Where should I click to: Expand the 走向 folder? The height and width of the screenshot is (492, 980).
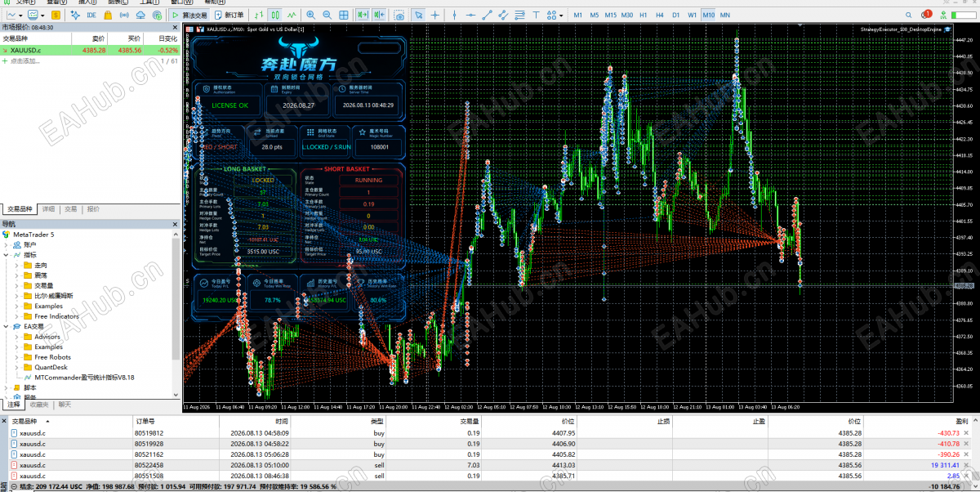click(x=17, y=265)
